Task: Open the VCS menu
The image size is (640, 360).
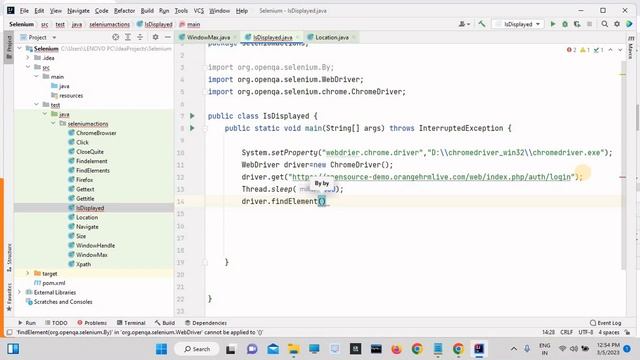Action: pos(199,11)
